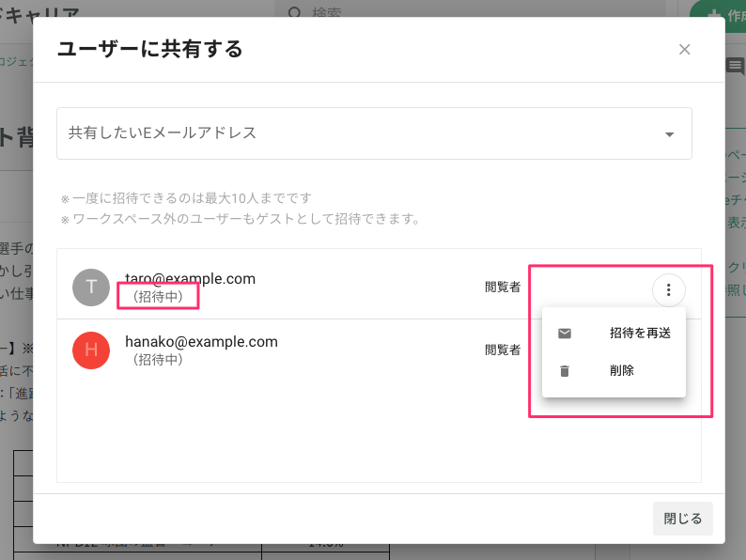Click the green create button in the background
Screen dimensions: 746x560
[718, 16]
